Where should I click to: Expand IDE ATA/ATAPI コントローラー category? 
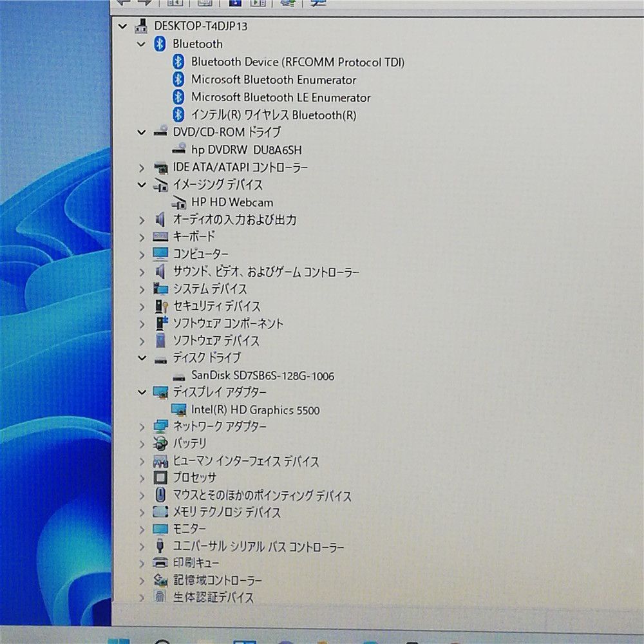141,168
